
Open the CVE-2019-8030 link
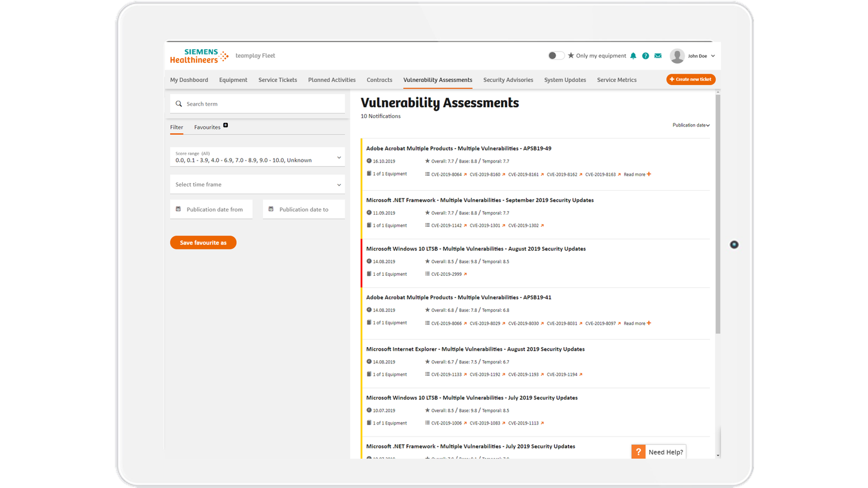point(523,323)
